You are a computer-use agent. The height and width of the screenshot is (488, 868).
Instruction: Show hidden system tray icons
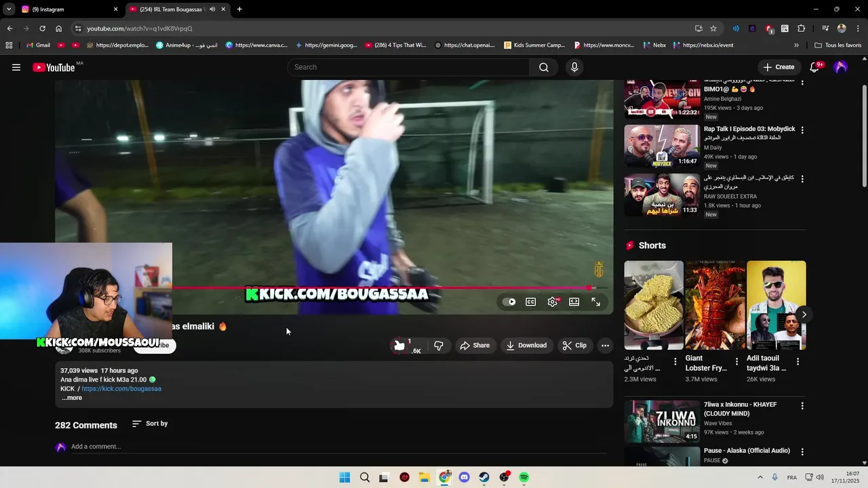[759, 477]
